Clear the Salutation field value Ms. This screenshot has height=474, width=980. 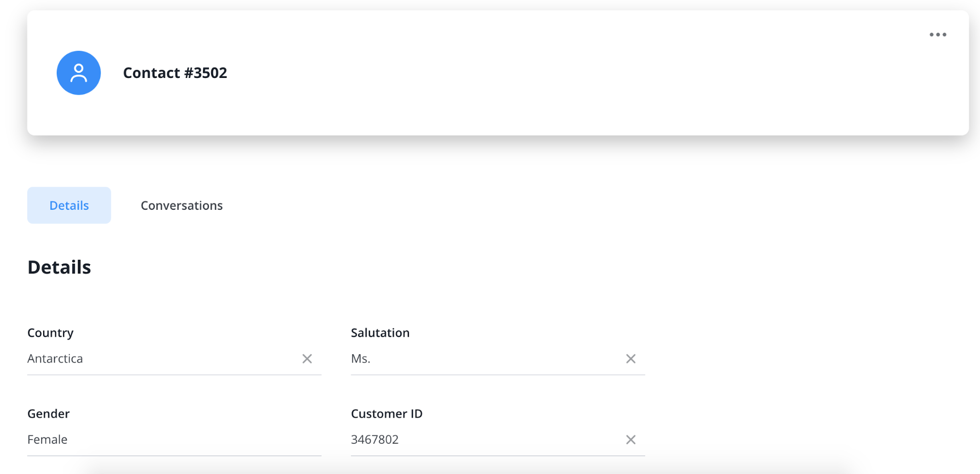pyautogui.click(x=630, y=358)
